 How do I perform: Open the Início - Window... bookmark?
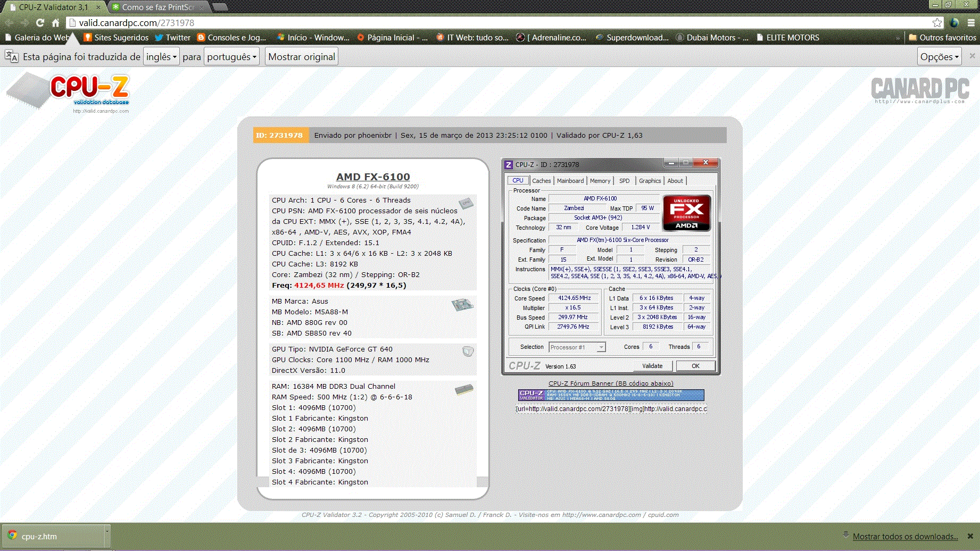coord(313,37)
